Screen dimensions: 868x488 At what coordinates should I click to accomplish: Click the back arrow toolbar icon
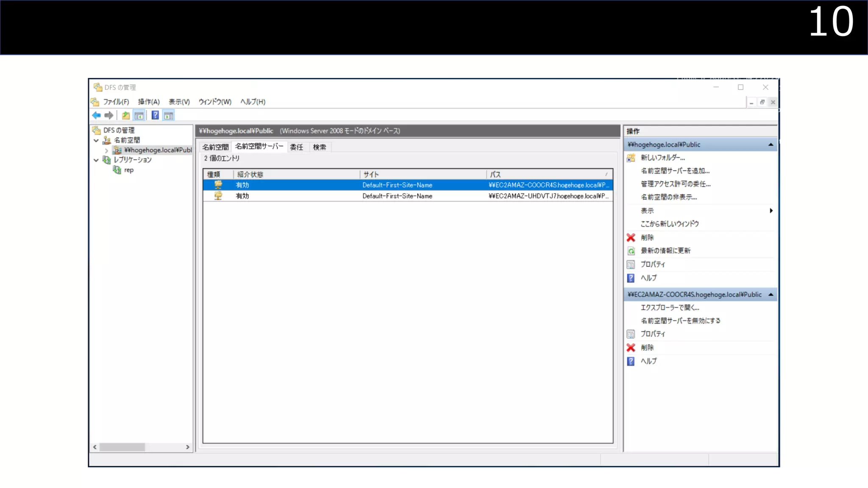click(x=96, y=115)
